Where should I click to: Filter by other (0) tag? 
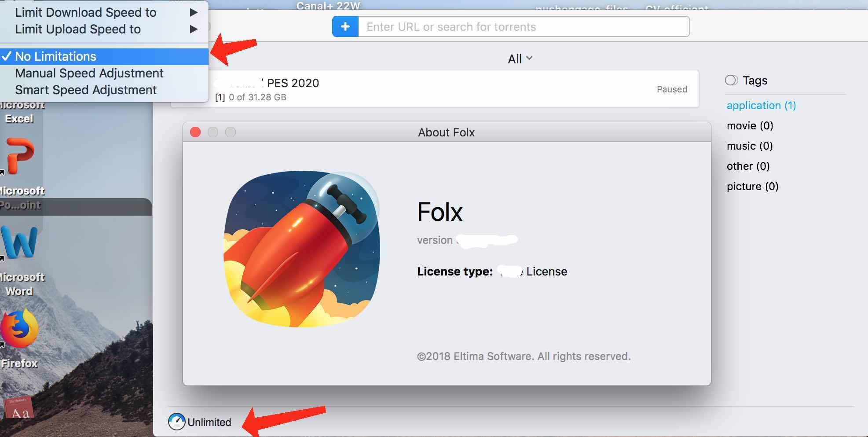pos(748,166)
